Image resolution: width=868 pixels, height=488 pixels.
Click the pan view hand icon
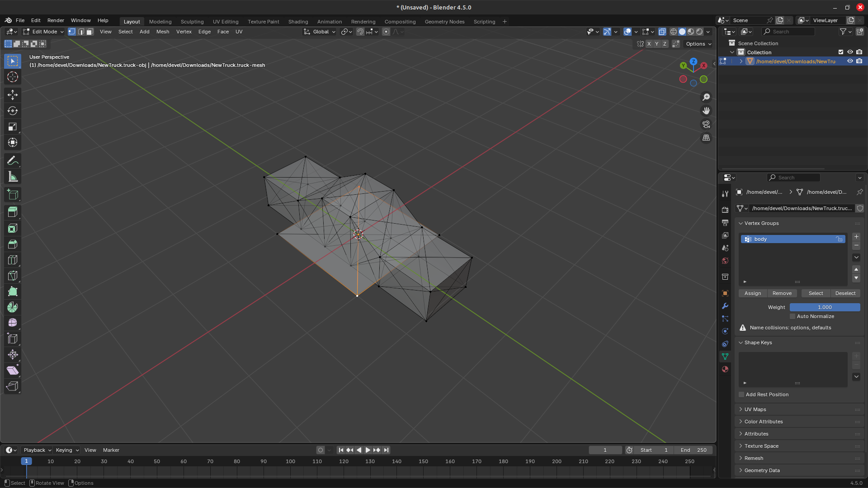[x=706, y=111]
